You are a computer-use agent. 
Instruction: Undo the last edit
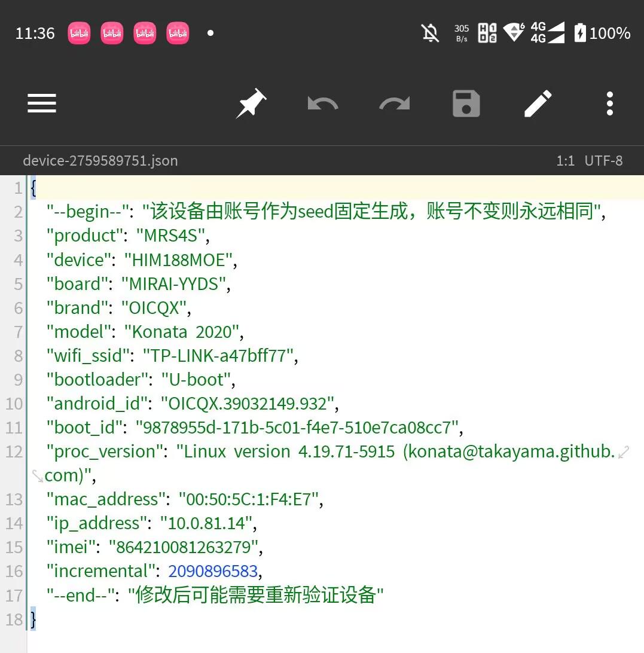click(x=322, y=103)
